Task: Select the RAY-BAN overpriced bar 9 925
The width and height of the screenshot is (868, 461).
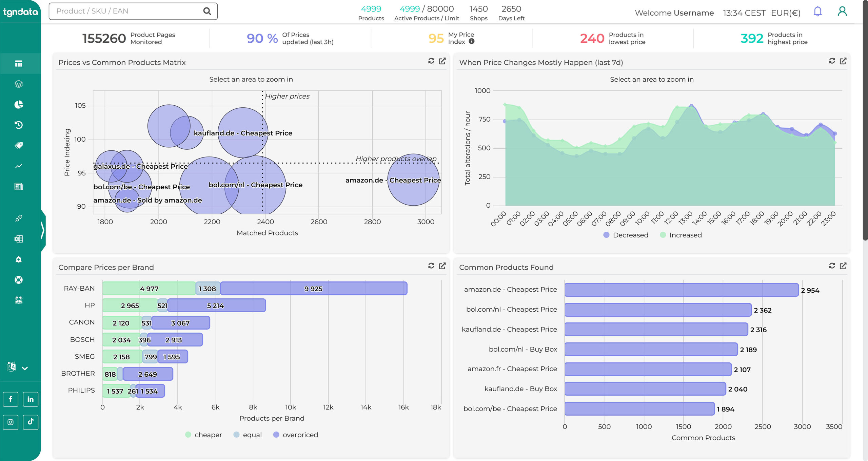Action: click(x=314, y=289)
